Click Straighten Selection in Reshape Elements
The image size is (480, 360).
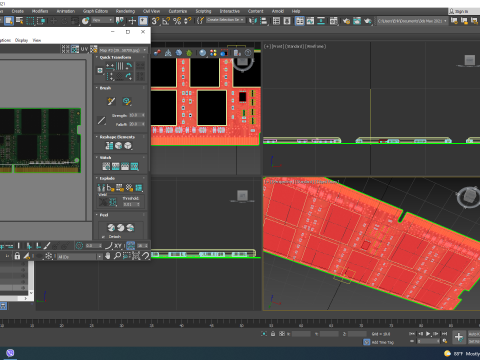(109, 146)
